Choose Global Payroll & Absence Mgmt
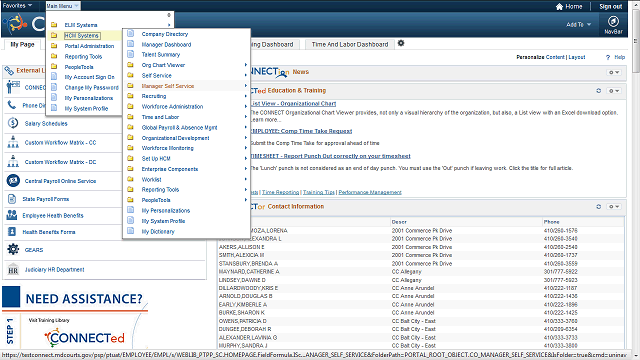The height and width of the screenshot is (360, 640). (179, 127)
